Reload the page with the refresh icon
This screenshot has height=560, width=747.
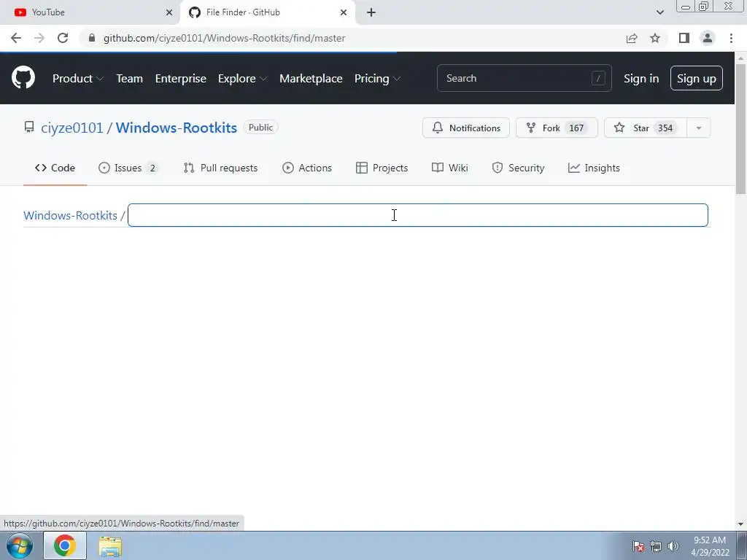(x=63, y=38)
